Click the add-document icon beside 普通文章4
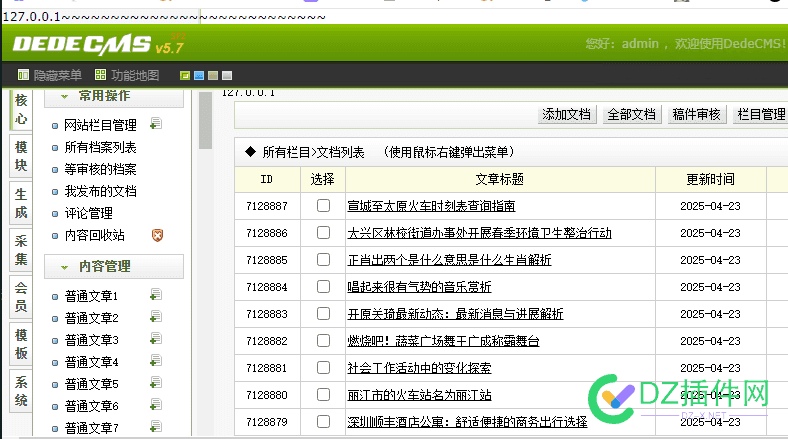788x439 pixels. (156, 361)
